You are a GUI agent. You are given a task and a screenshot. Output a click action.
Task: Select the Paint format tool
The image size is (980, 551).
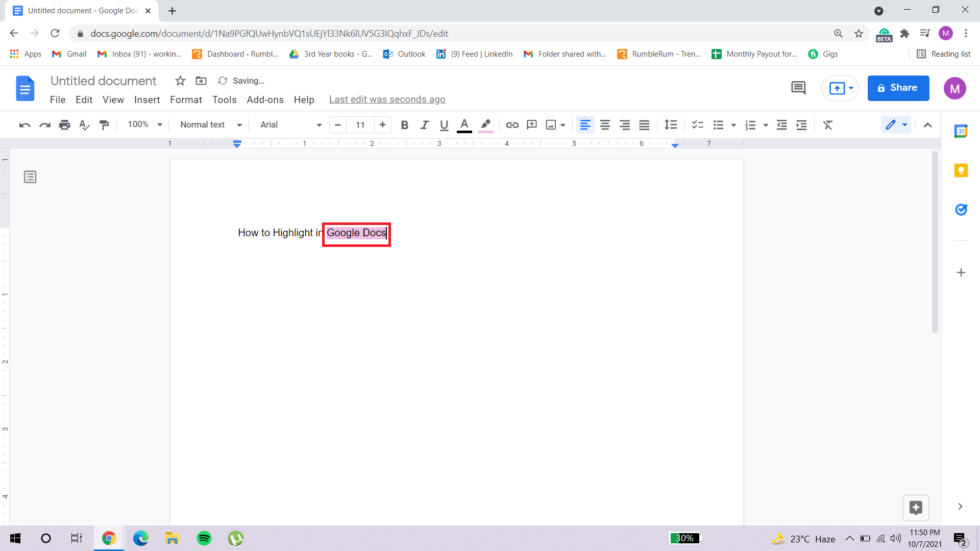click(x=104, y=125)
